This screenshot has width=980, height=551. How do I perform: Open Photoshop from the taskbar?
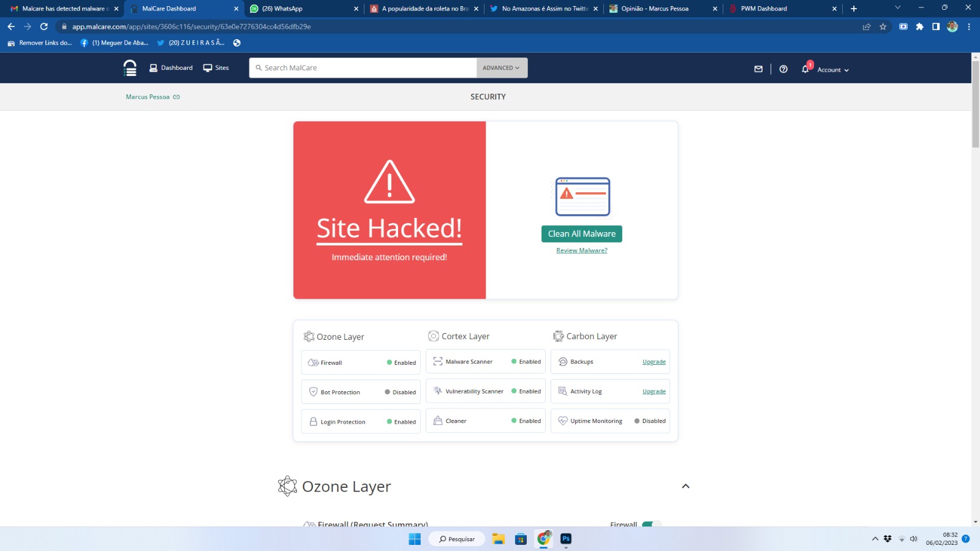pyautogui.click(x=566, y=539)
